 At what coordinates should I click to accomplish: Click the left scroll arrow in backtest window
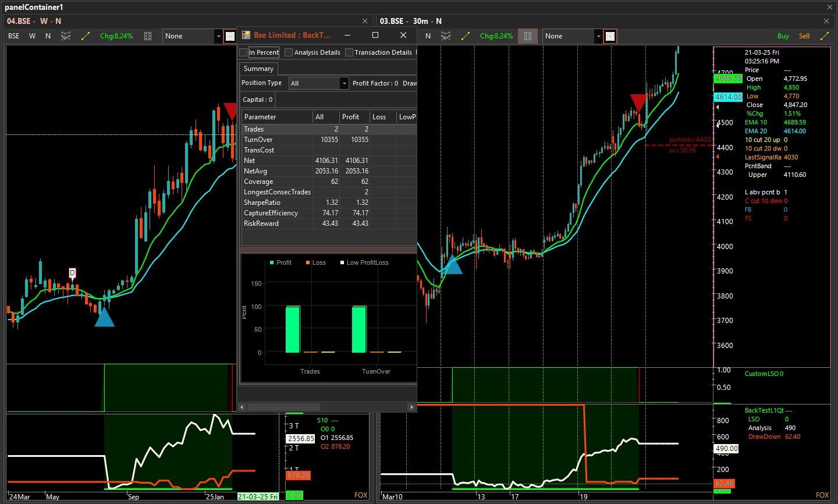tap(242, 407)
